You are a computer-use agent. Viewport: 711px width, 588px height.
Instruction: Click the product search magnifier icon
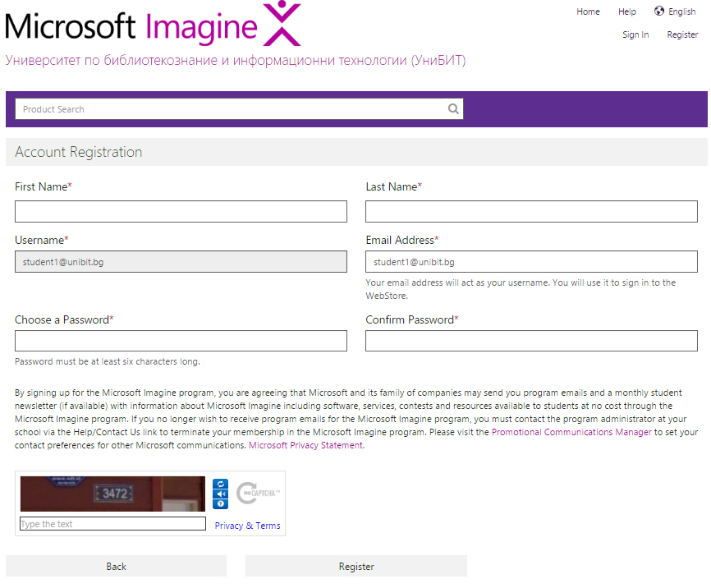click(453, 109)
